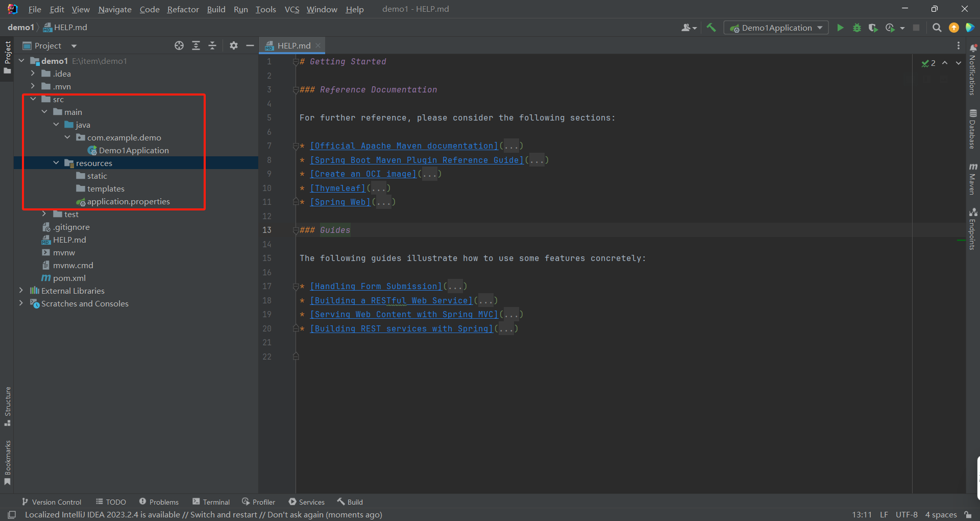Click the Thymeleaf link
Image resolution: width=980 pixels, height=521 pixels.
point(338,188)
